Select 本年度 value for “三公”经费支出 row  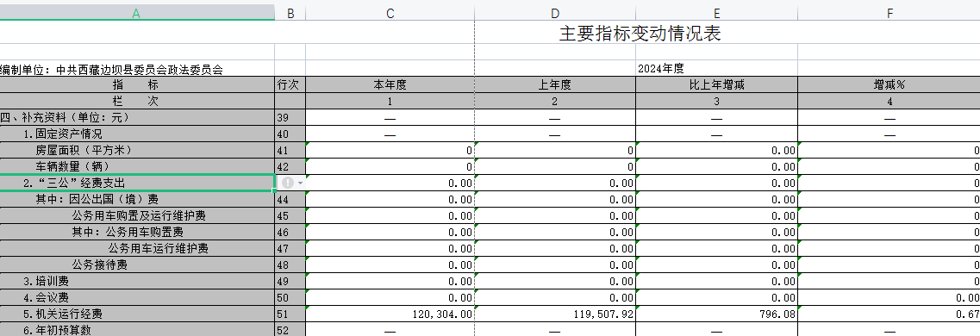(x=390, y=183)
